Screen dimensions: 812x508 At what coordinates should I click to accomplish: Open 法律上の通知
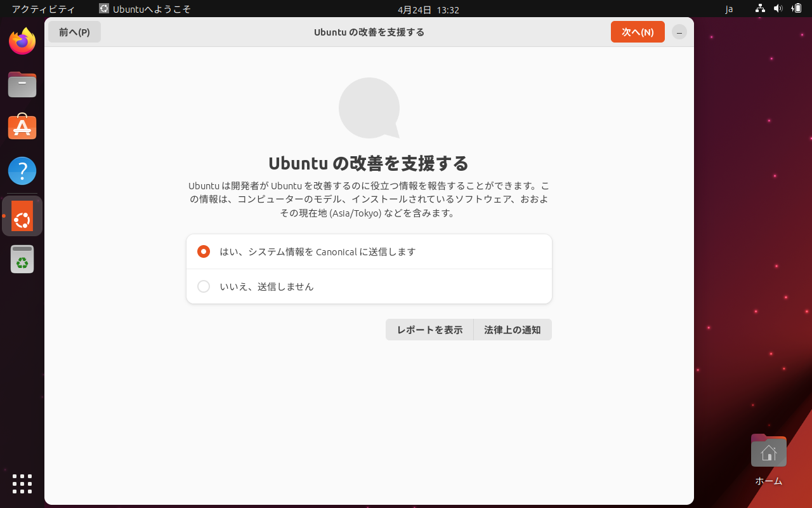(x=513, y=330)
